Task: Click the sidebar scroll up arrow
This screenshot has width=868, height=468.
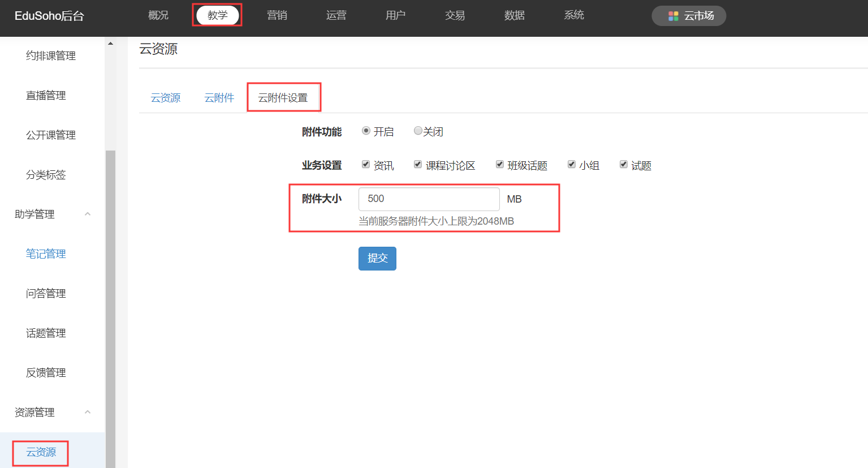Action: [x=110, y=44]
